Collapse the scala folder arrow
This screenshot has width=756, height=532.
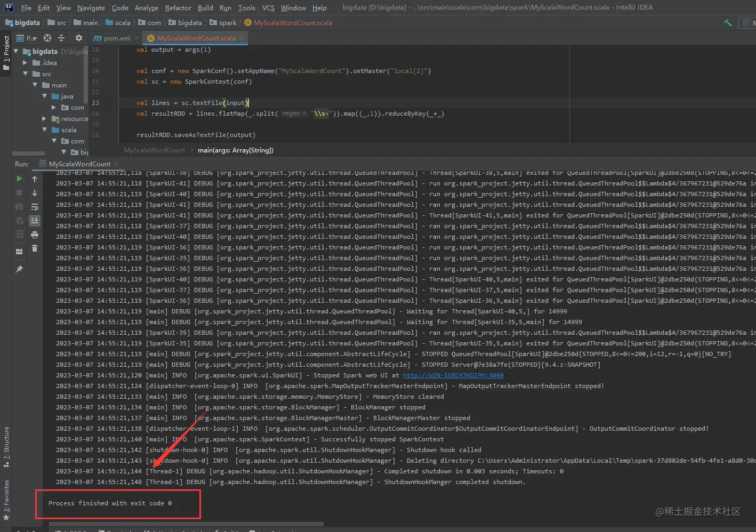pos(45,130)
